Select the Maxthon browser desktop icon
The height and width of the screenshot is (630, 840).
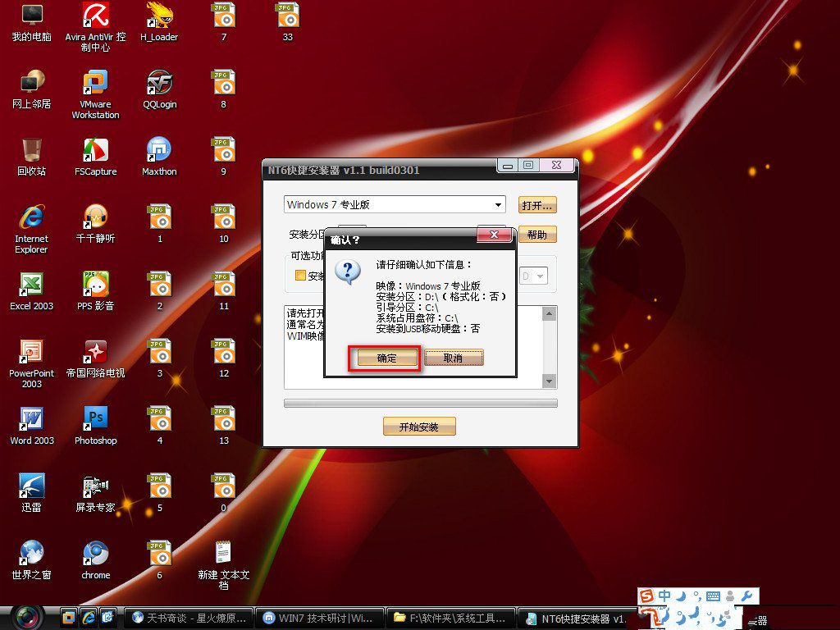point(159,150)
